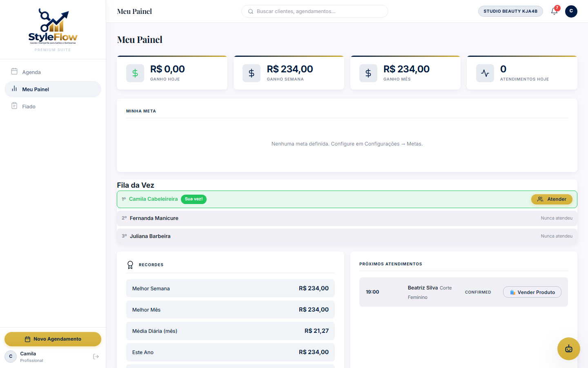Screen dimensions: 588x368
Task: Click the dollar icon for Ganho Mês
Action: (368, 73)
